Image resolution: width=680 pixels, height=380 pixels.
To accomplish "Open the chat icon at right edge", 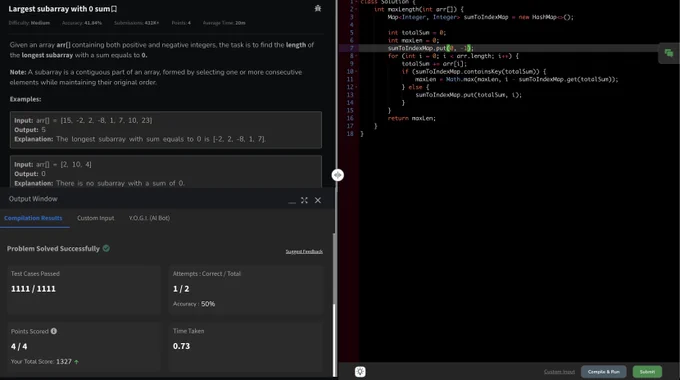I will (x=669, y=53).
